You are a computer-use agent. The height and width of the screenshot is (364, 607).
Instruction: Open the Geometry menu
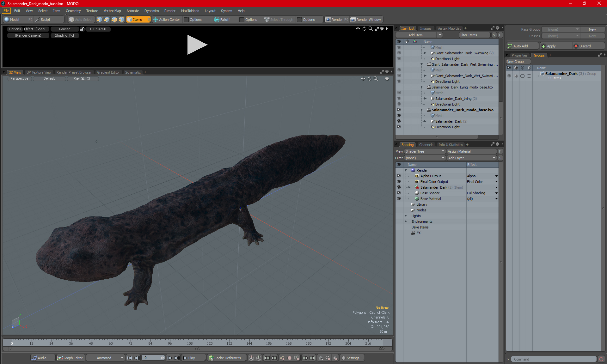tap(73, 11)
